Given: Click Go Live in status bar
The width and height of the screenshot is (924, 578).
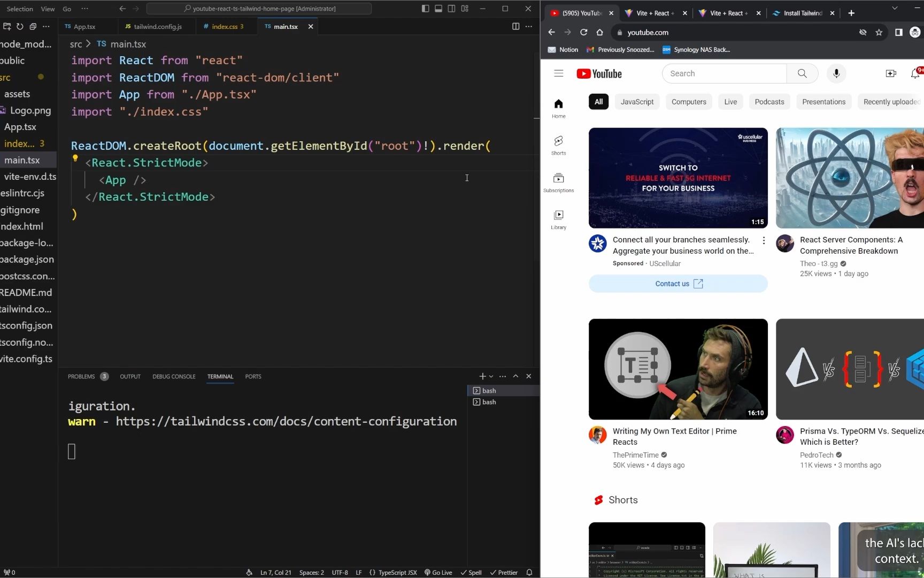Looking at the screenshot, I should coord(438,572).
